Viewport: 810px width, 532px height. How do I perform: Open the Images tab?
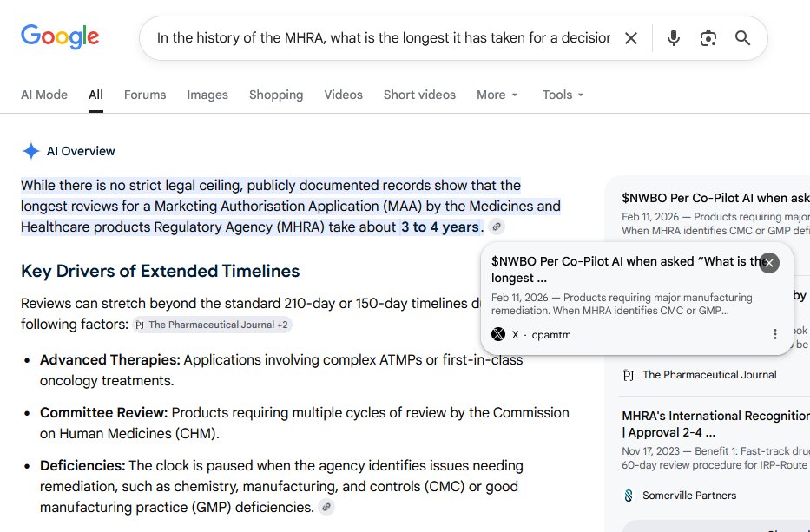[207, 95]
